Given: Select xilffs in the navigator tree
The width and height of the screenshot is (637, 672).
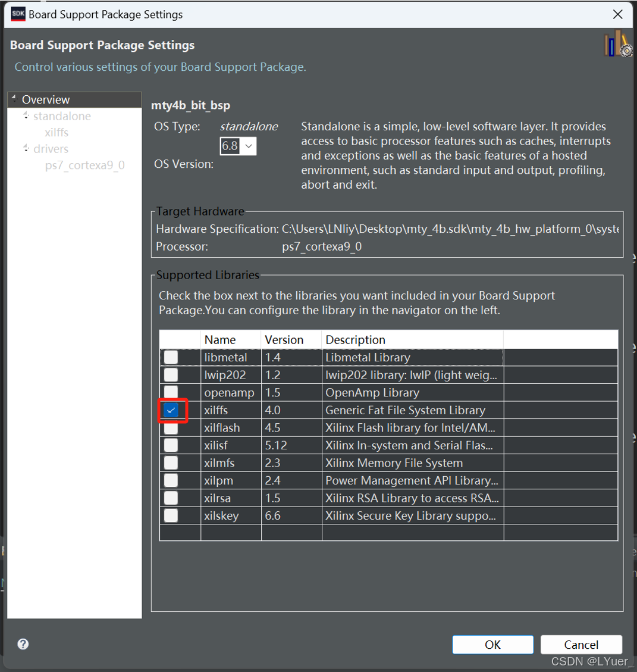Looking at the screenshot, I should (x=57, y=132).
